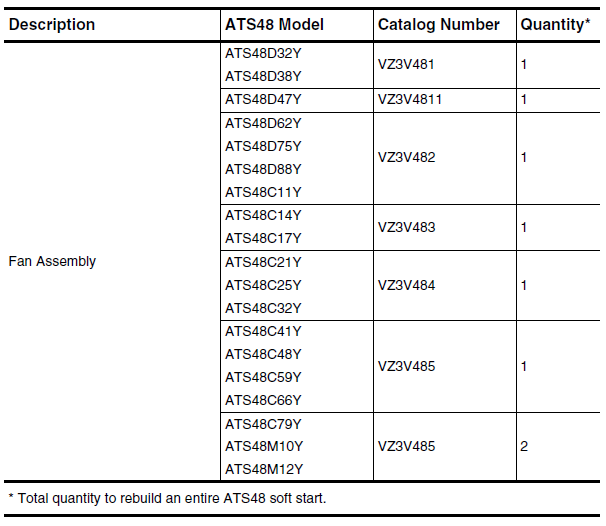Click model ATS48M12Y entry
The width and height of the screenshot is (606, 526).
(x=264, y=470)
